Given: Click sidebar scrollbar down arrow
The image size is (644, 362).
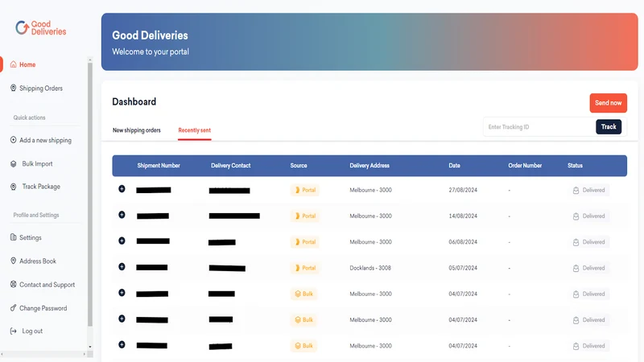Looking at the screenshot, I should (90, 347).
